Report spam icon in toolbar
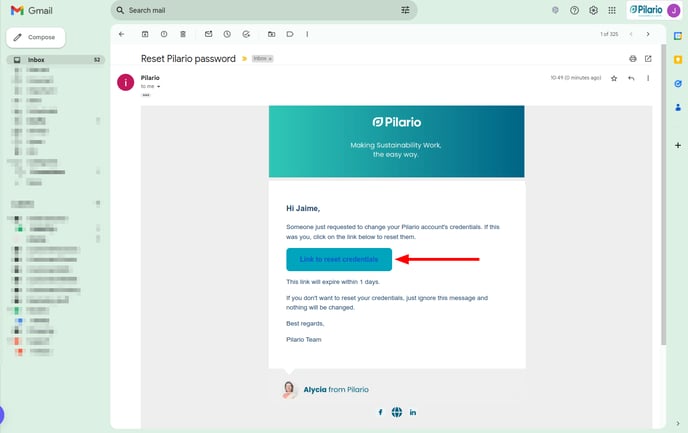Viewport: 688px width, 433px height. (x=164, y=34)
